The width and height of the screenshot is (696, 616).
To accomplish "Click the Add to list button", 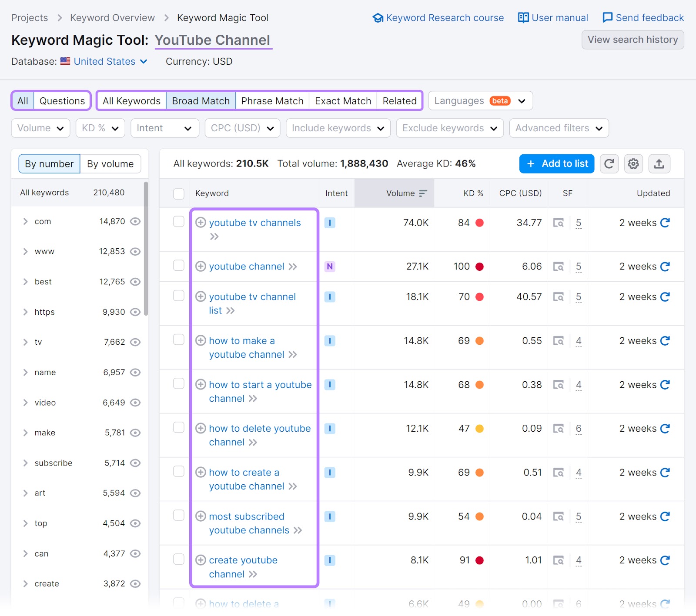I will click(x=556, y=164).
